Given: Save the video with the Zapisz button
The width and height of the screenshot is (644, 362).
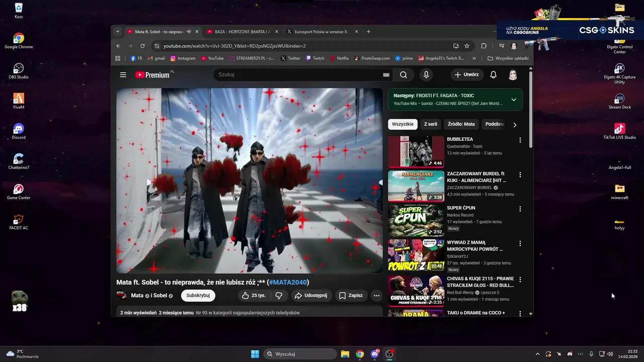Looking at the screenshot, I should pos(351,296).
